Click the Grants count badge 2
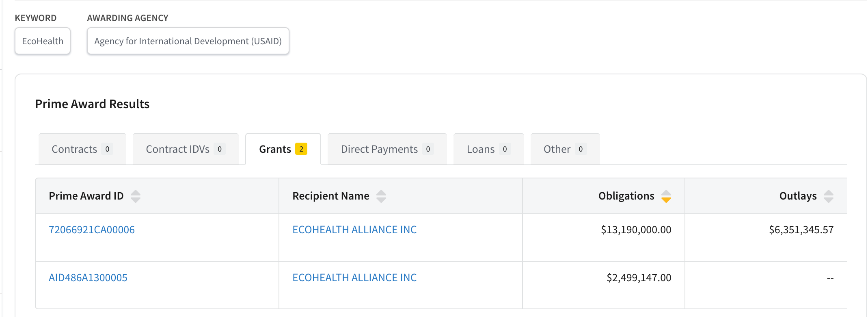Image resolution: width=868 pixels, height=317 pixels. (301, 149)
